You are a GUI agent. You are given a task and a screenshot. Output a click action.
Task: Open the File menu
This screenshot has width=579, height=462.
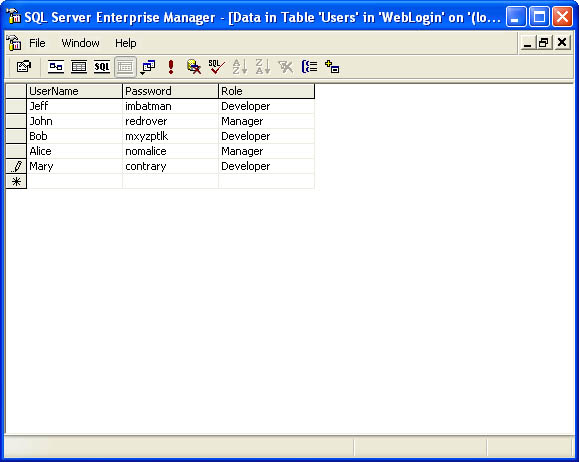[x=37, y=43]
